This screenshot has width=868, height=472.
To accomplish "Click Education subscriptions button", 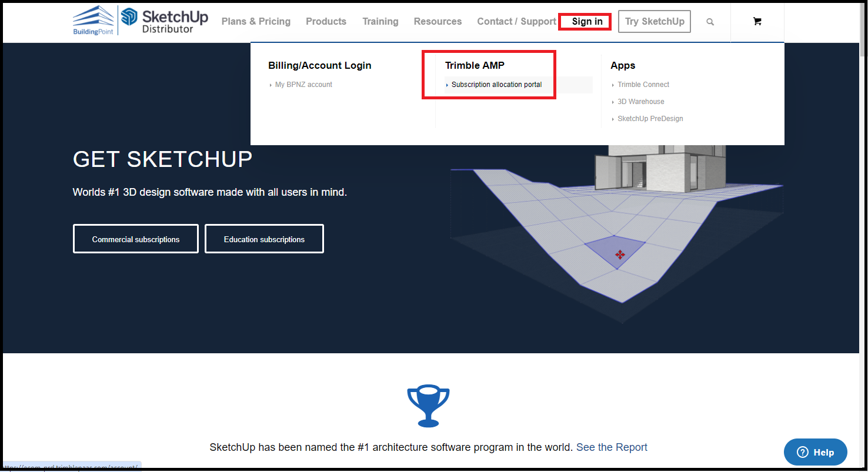I will tap(264, 239).
